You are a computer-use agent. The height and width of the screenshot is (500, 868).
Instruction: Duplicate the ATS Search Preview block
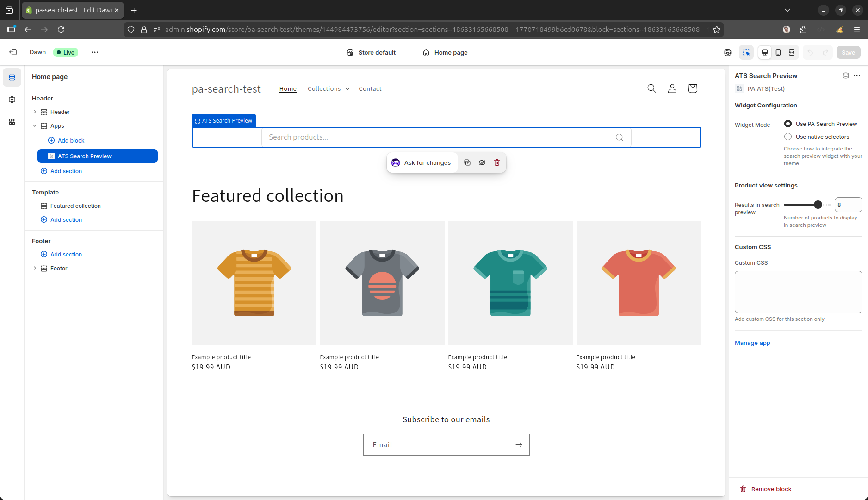pos(467,162)
